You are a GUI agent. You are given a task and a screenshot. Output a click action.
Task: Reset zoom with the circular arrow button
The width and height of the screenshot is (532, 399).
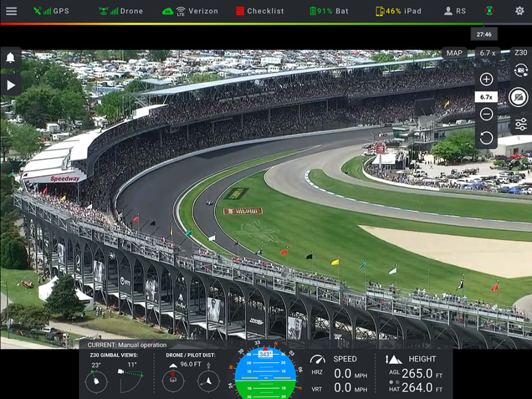click(486, 136)
